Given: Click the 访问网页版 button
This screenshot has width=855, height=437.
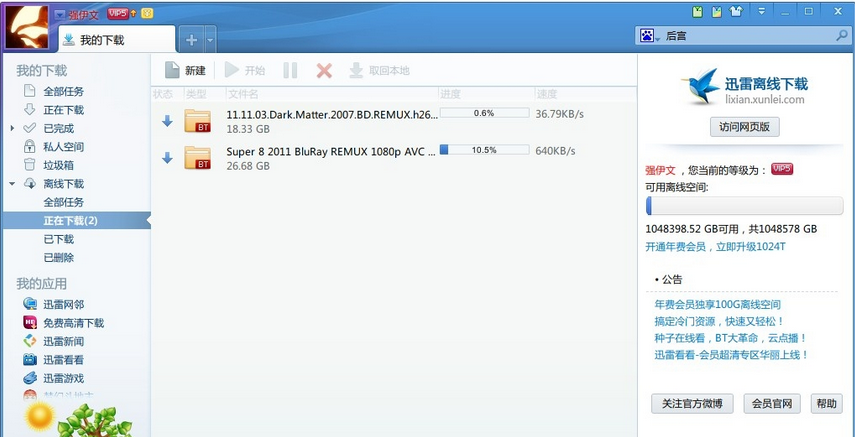Looking at the screenshot, I should pyautogui.click(x=744, y=127).
